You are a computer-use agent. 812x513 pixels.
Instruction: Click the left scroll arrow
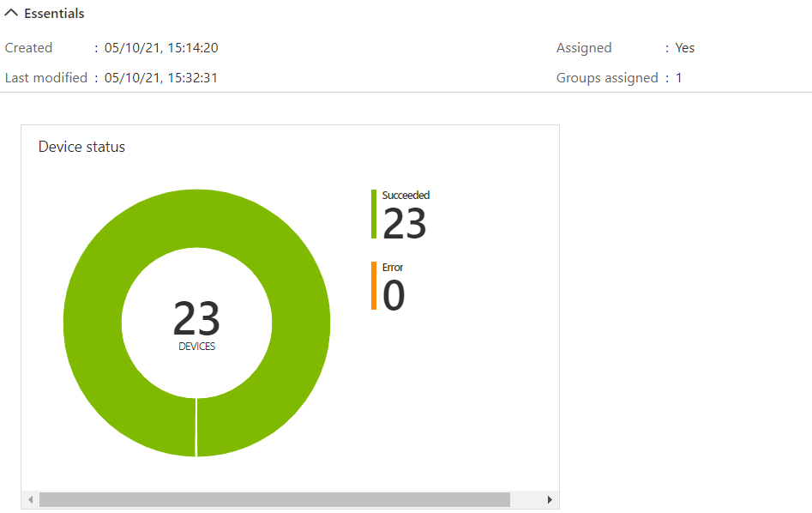point(31,499)
